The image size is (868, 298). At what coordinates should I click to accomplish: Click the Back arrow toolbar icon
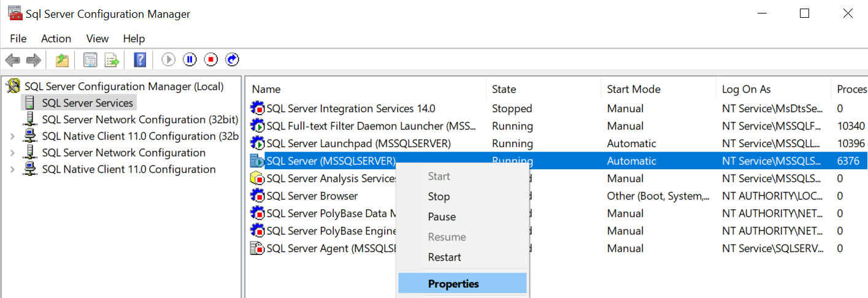(x=13, y=60)
